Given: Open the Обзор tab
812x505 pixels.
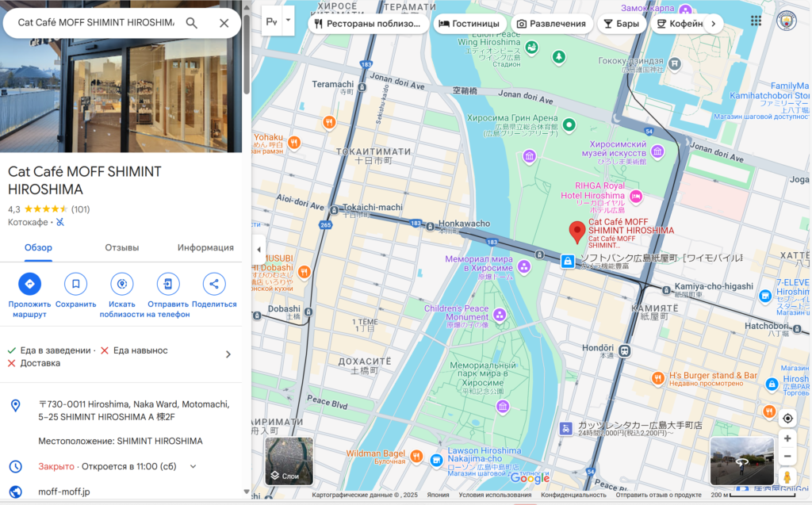Looking at the screenshot, I should [x=38, y=247].
